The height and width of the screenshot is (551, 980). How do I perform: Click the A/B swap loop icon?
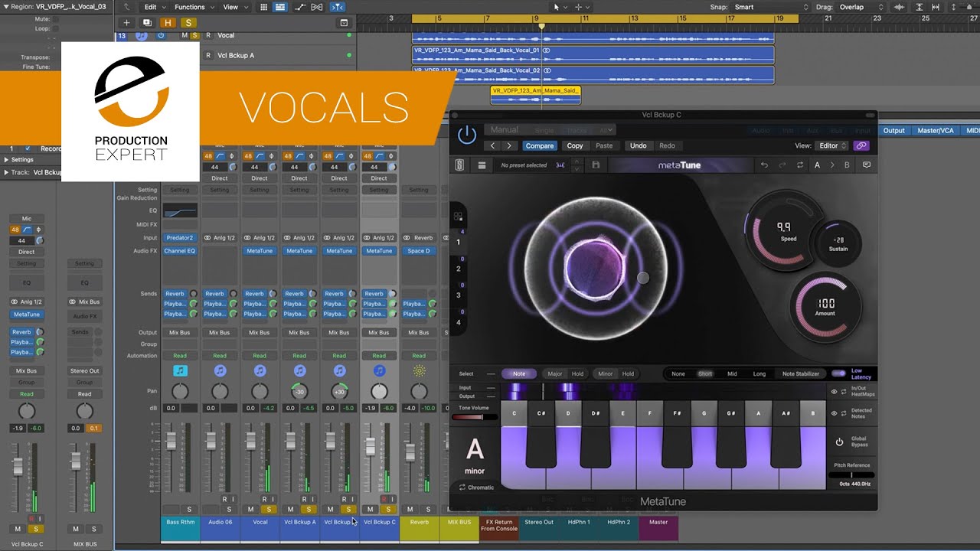(800, 165)
